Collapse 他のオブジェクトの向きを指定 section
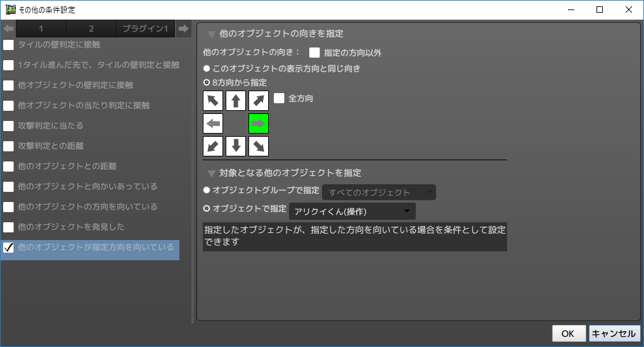The width and height of the screenshot is (644, 347). click(x=212, y=34)
